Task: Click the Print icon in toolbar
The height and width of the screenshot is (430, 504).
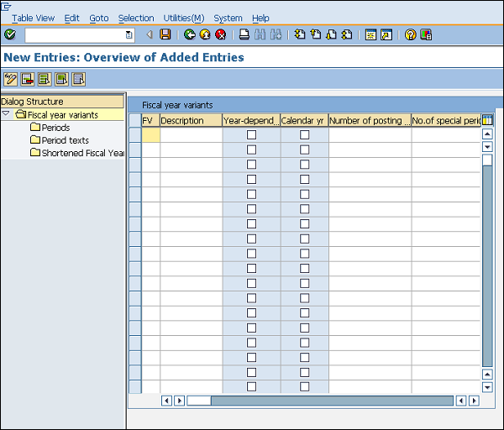Action: 244,34
